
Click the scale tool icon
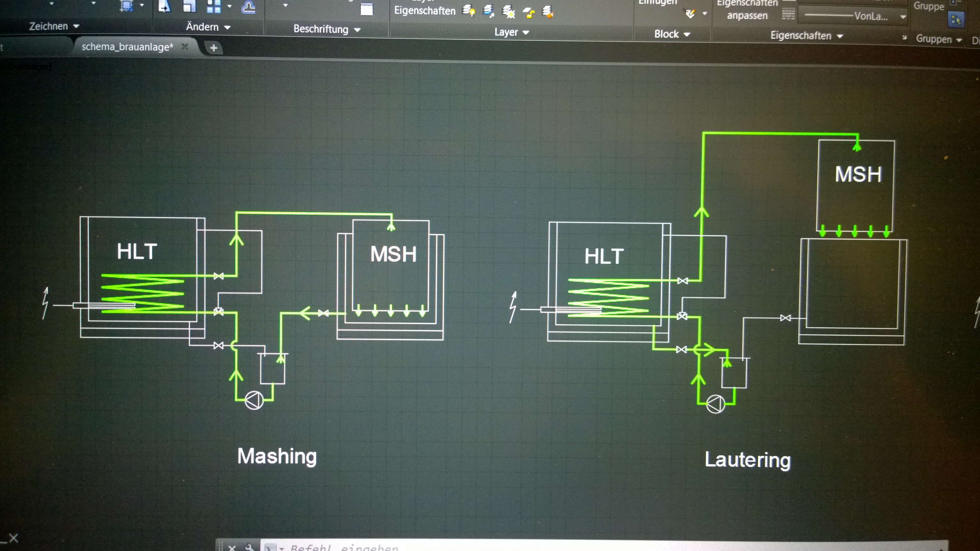tap(189, 6)
